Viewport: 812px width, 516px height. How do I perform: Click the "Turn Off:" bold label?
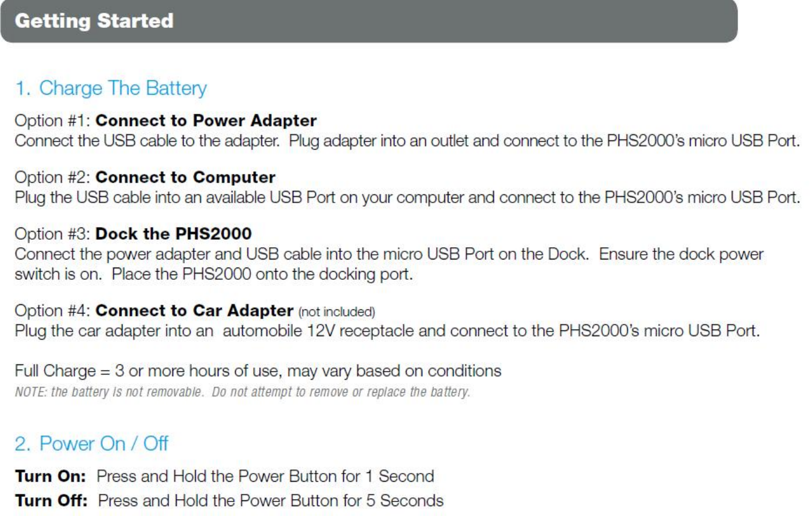(x=51, y=501)
